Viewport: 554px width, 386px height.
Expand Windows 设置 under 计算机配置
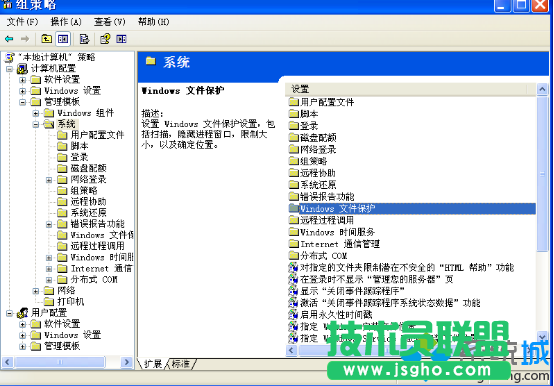[x=23, y=91]
